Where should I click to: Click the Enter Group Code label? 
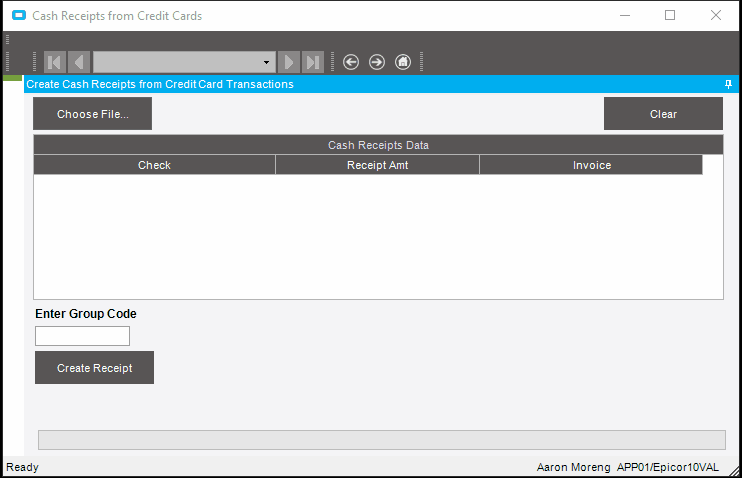pyautogui.click(x=86, y=314)
